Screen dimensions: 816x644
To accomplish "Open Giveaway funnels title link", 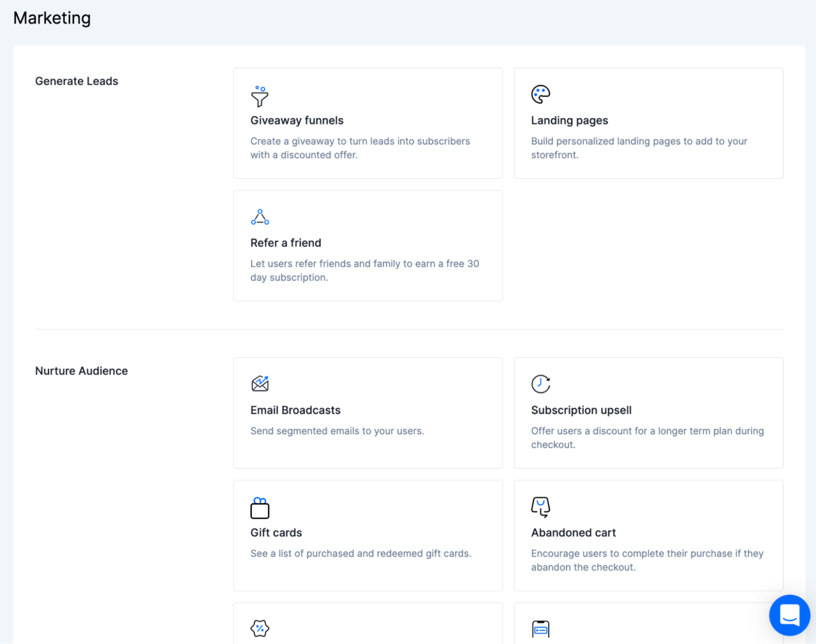I will click(297, 121).
